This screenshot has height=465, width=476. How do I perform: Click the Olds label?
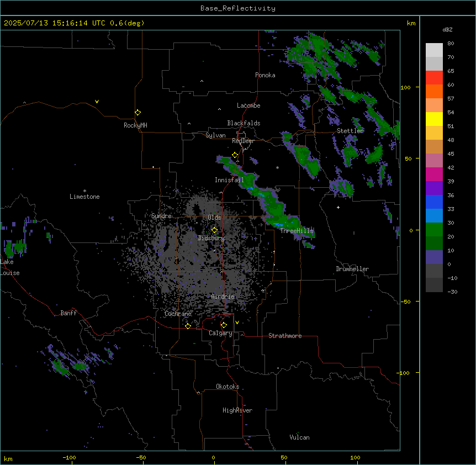(x=214, y=218)
